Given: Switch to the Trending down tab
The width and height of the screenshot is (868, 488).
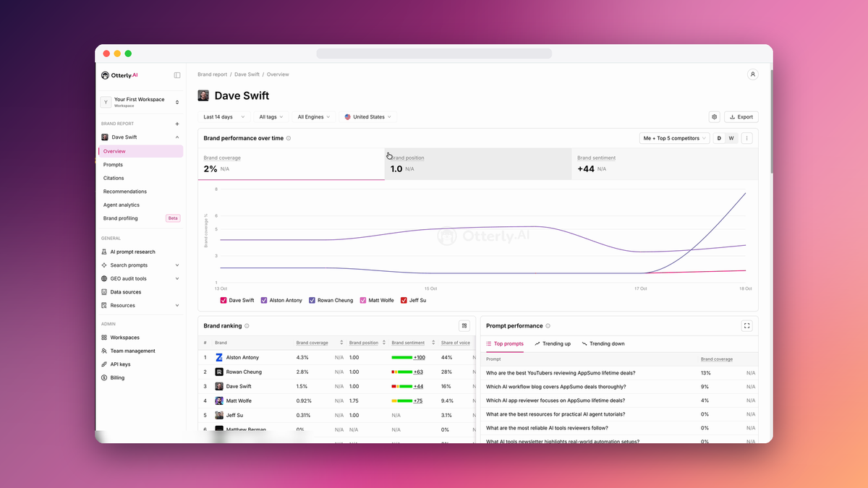Looking at the screenshot, I should [603, 344].
